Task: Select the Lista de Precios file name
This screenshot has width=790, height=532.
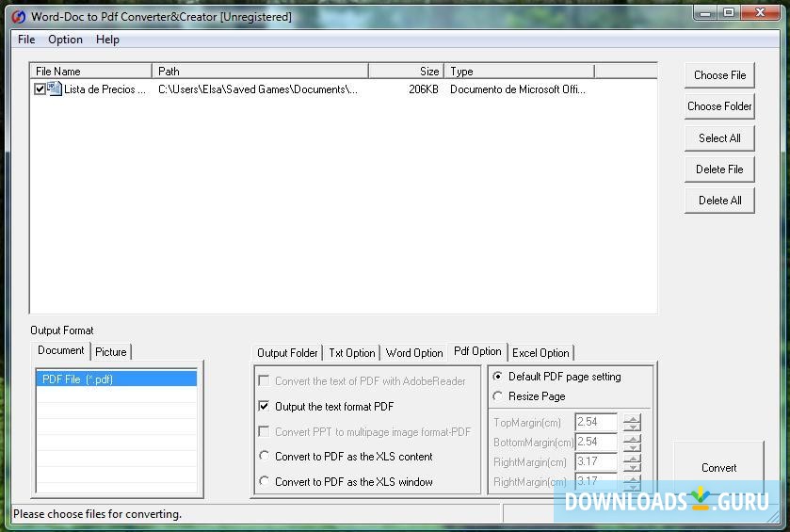Action: point(105,89)
